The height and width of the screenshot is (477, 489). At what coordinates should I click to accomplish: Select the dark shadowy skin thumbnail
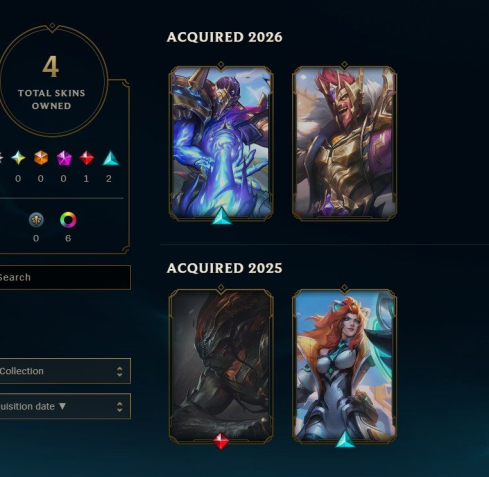[221, 366]
